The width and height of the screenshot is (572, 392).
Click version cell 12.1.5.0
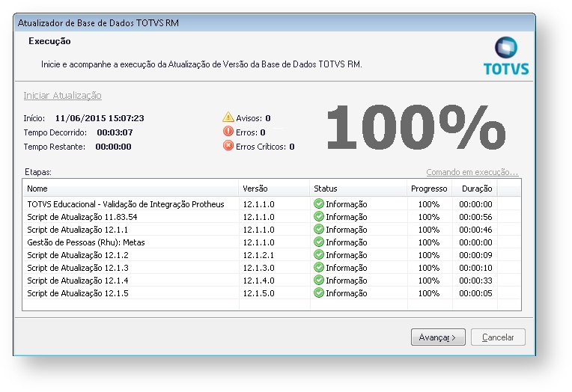258,293
